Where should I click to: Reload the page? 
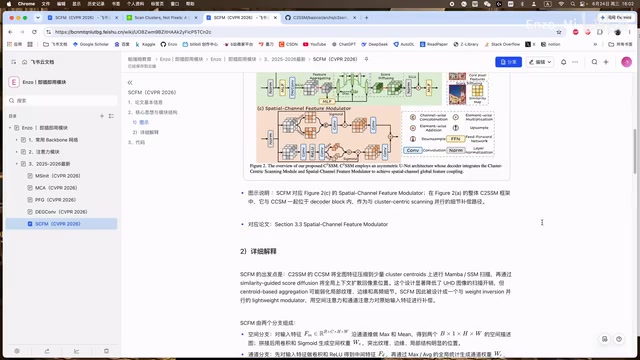click(34, 32)
